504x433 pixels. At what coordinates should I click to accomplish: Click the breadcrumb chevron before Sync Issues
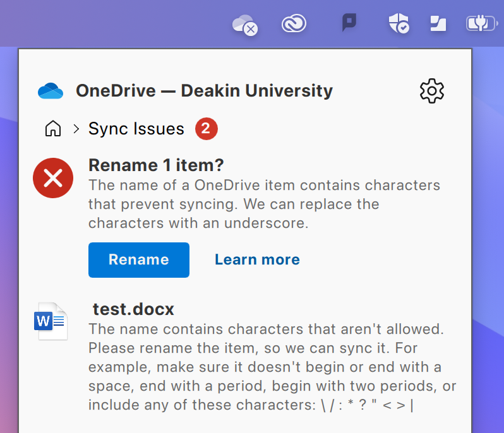(76, 129)
